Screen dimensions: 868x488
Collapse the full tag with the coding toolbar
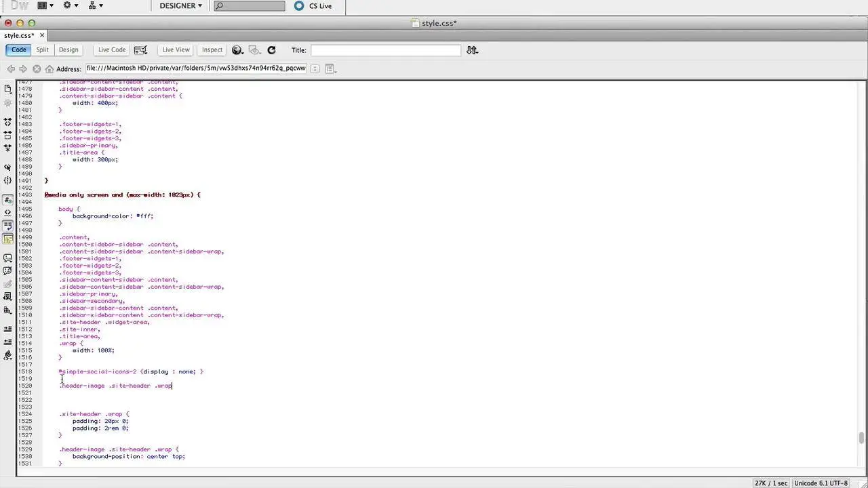tap(8, 122)
